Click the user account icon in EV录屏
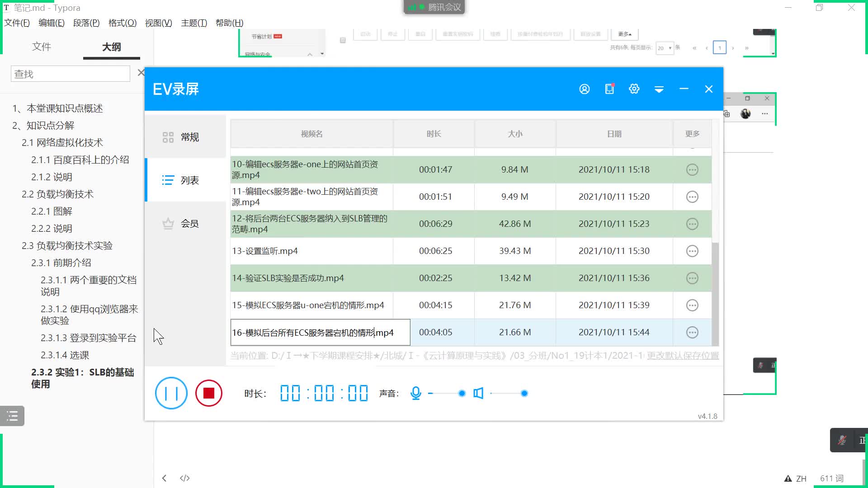868x488 pixels. pyautogui.click(x=584, y=89)
